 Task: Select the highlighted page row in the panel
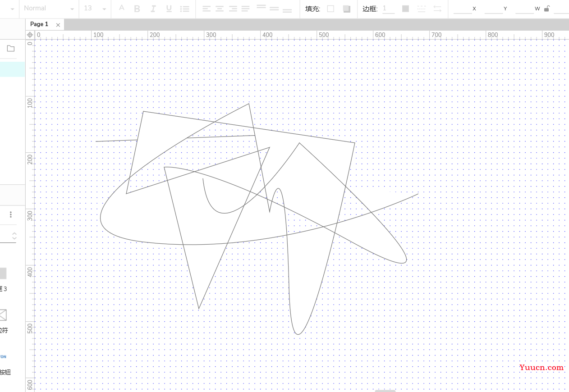(x=13, y=69)
